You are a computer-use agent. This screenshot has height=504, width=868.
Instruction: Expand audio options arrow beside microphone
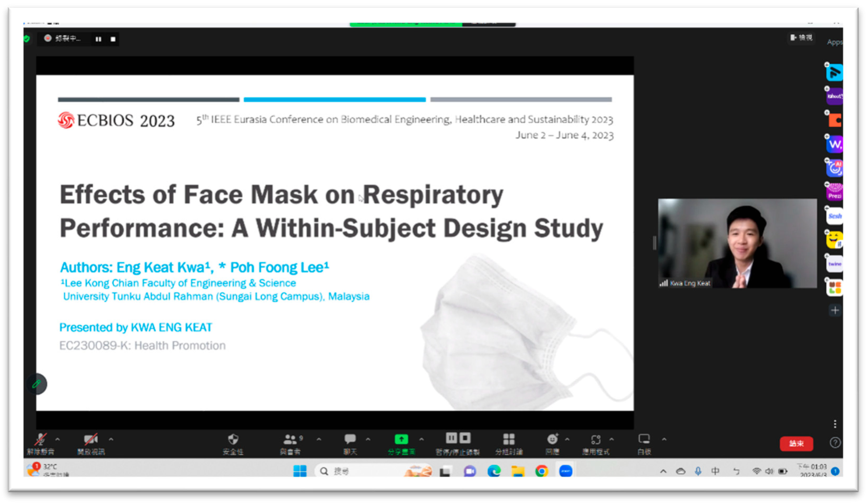[x=58, y=440]
